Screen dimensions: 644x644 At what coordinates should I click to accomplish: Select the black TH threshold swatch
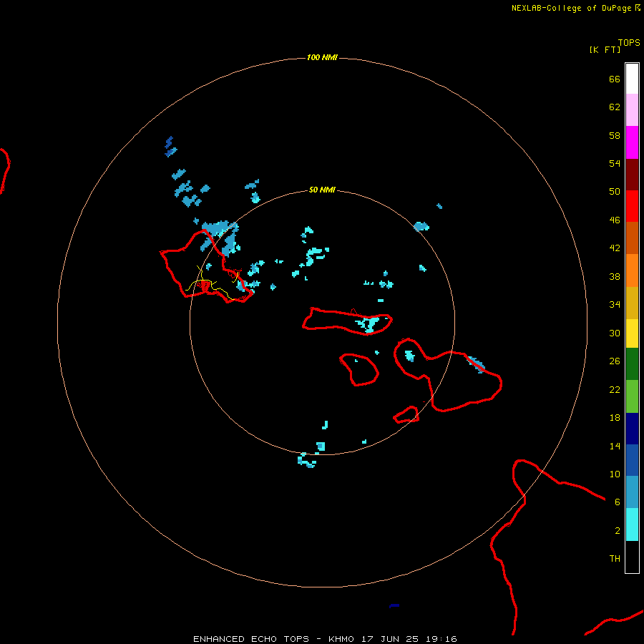[x=632, y=557]
